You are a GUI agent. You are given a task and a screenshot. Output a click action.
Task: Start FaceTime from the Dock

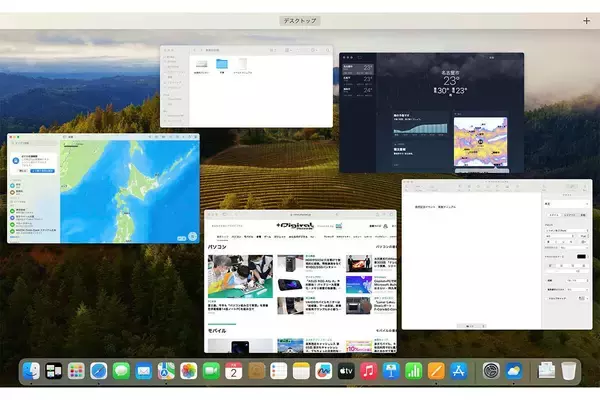coord(211,371)
